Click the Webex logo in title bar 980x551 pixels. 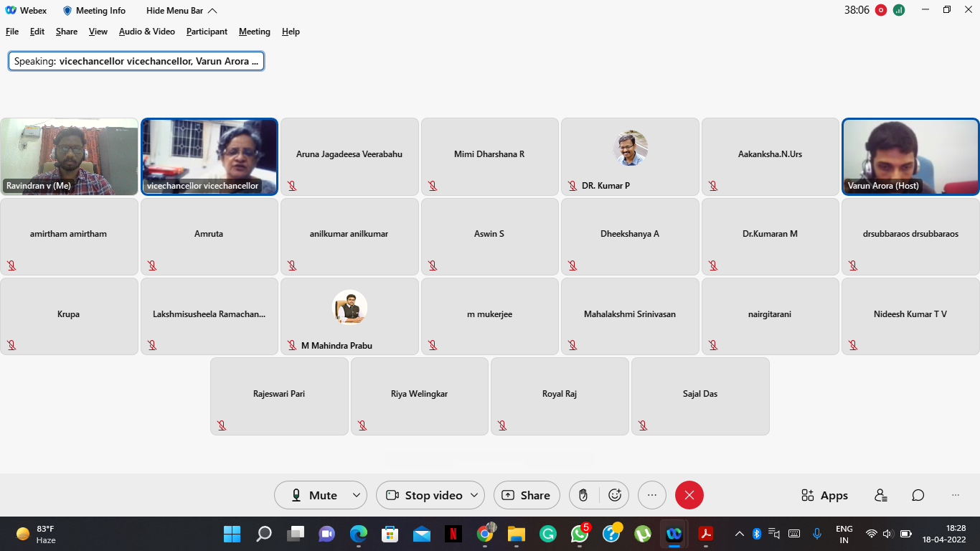[11, 11]
